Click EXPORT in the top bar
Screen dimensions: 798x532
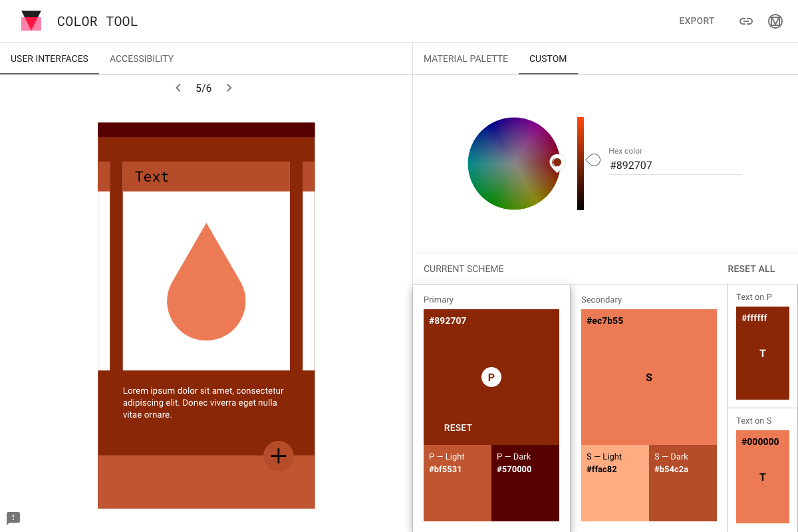pyautogui.click(x=696, y=21)
